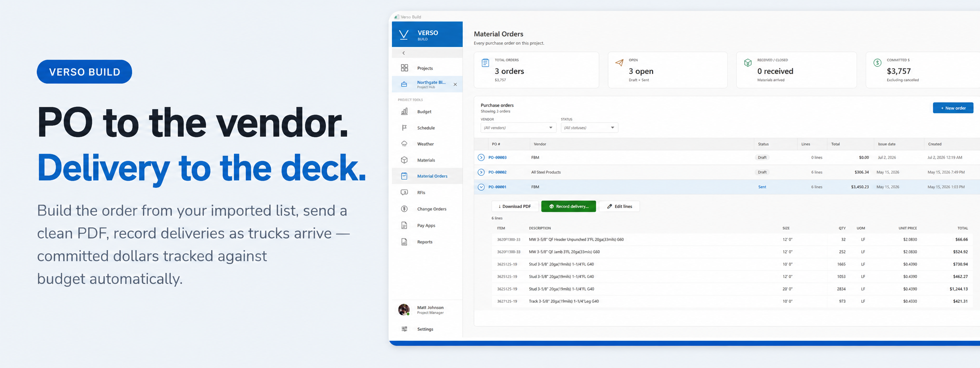
Task: Click the Committed $ dollar icon
Action: tap(877, 63)
